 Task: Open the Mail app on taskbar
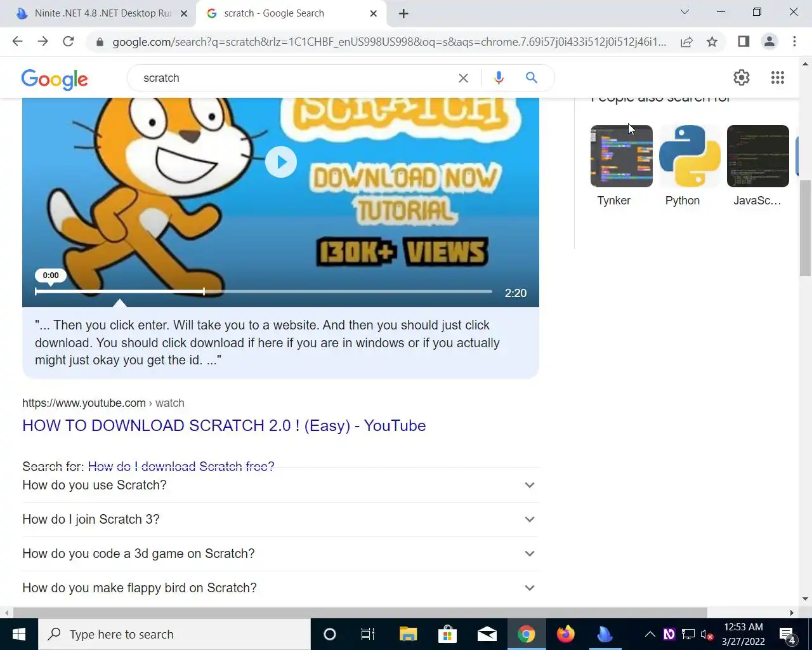487,634
